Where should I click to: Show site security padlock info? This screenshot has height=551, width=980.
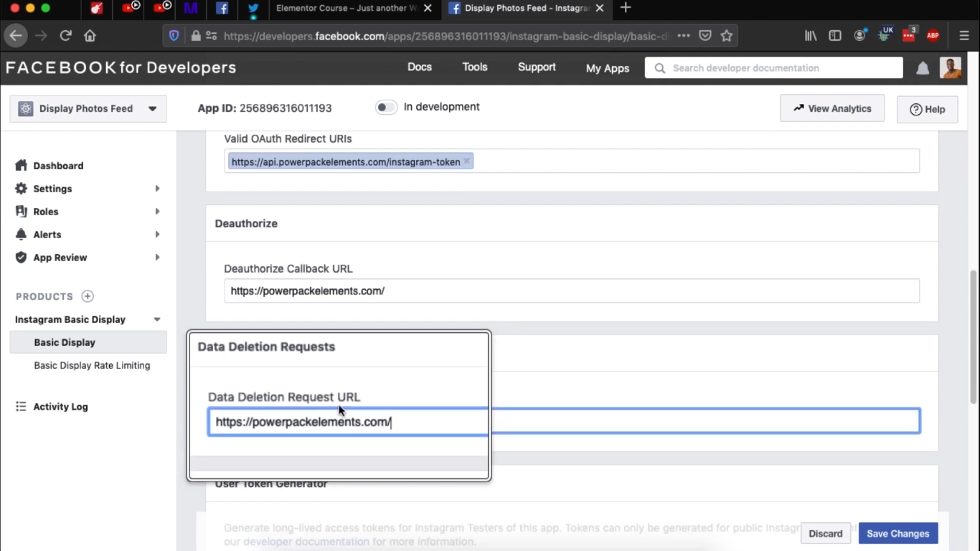click(196, 35)
